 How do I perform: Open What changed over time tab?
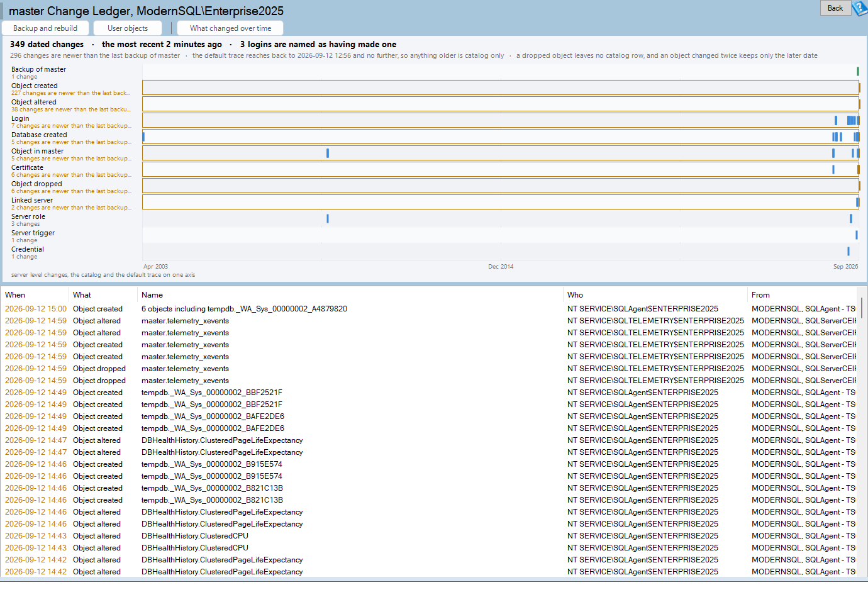pyautogui.click(x=230, y=28)
